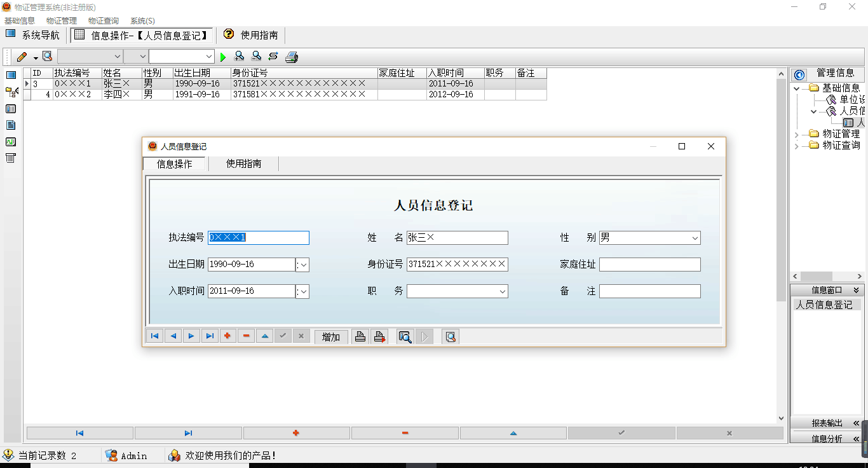Click the printer with red arrow icon

click(x=380, y=337)
